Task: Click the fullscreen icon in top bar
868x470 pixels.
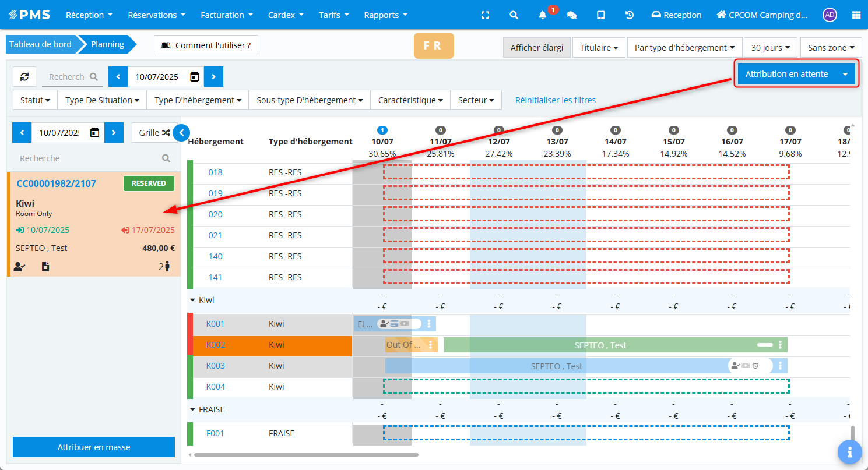Action: [x=484, y=15]
